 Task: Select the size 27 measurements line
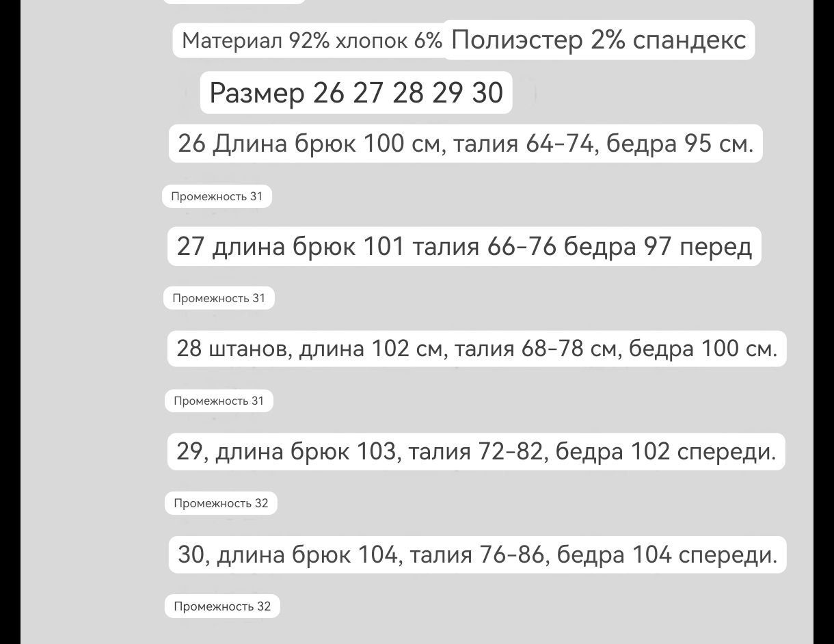(x=464, y=246)
